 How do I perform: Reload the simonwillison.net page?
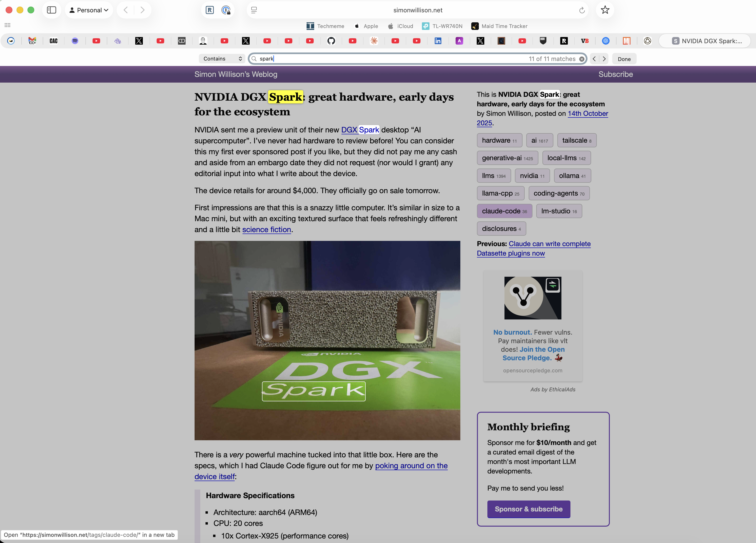pyautogui.click(x=582, y=10)
